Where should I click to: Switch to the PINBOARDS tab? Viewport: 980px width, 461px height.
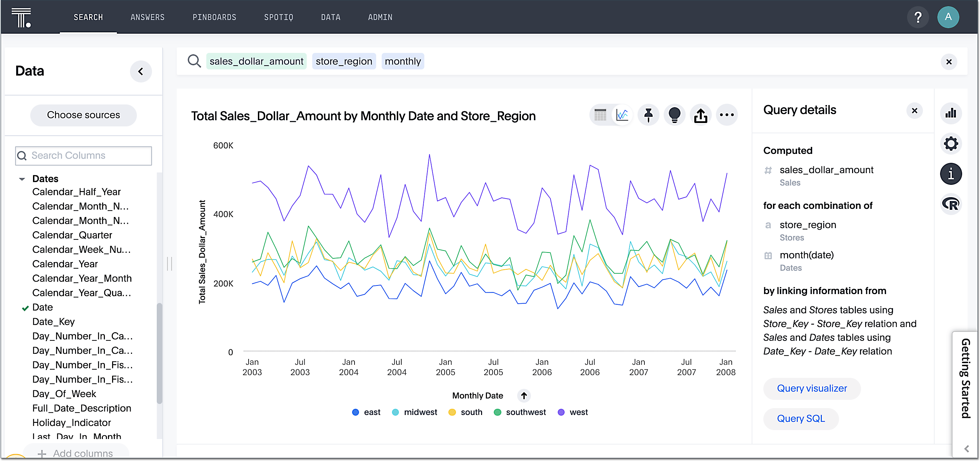(x=214, y=17)
